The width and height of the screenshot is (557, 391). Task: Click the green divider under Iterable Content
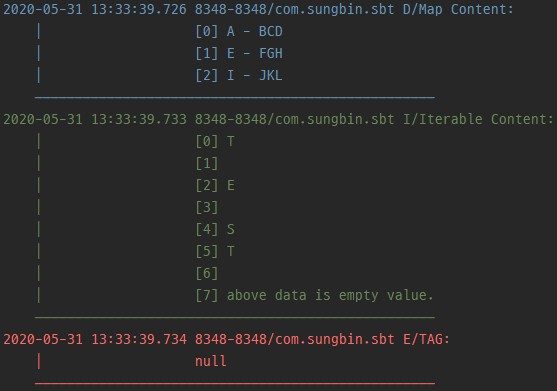point(235,317)
